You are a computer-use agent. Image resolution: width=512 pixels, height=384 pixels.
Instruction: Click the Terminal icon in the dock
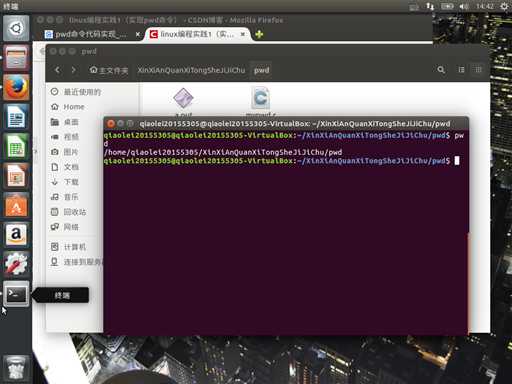coord(16,293)
